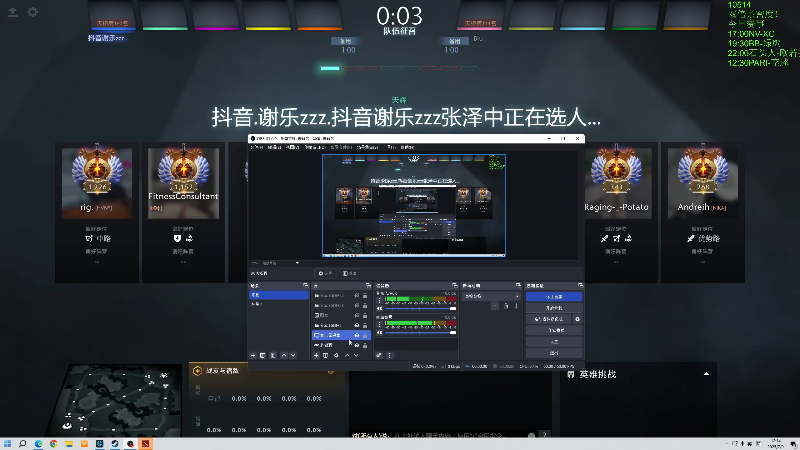Open the File menu in OBS
Image resolution: width=800 pixels, height=450 pixels.
257,147
